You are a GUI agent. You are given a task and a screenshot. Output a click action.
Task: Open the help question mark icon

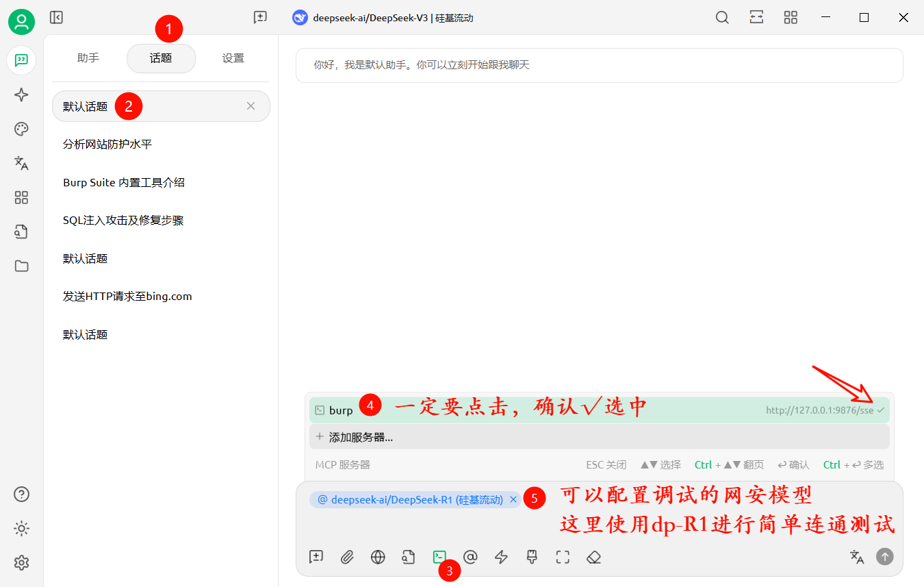[21, 494]
